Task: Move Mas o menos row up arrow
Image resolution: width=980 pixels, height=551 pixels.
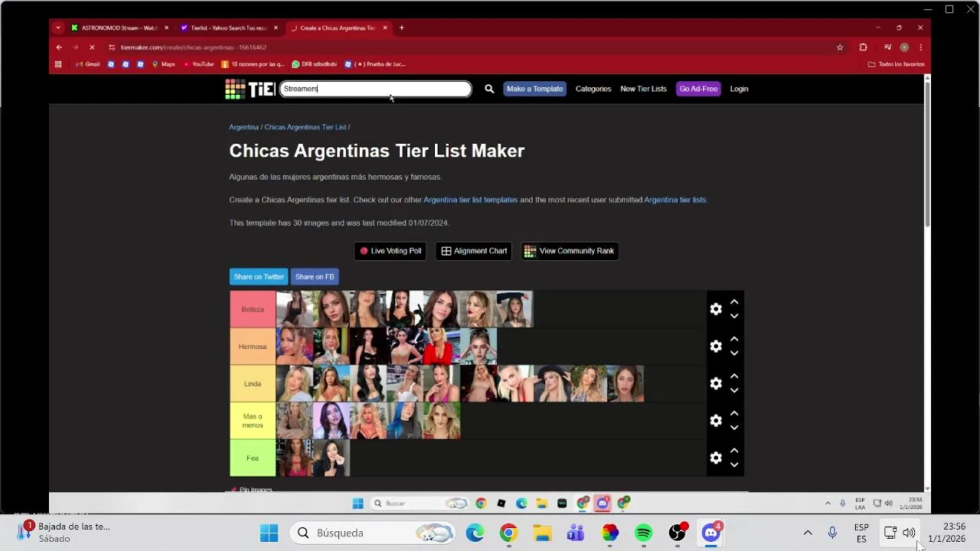Action: coord(734,413)
